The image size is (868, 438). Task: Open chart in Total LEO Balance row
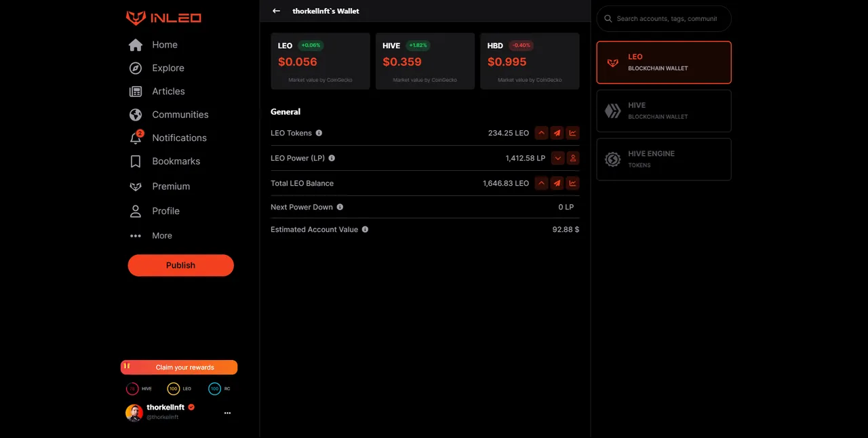click(573, 183)
